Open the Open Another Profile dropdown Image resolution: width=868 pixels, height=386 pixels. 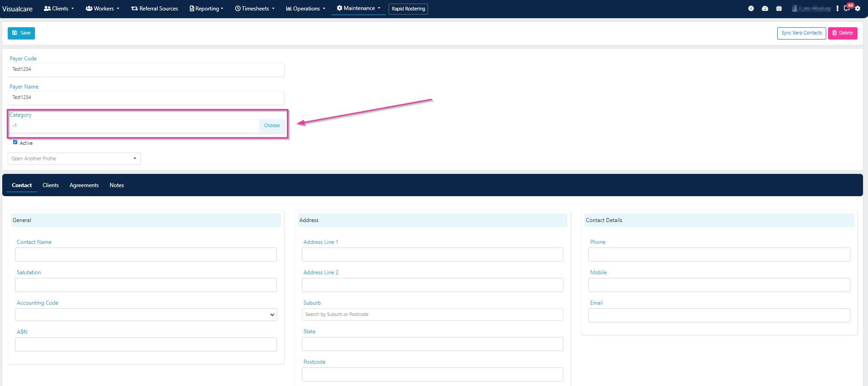tap(74, 158)
